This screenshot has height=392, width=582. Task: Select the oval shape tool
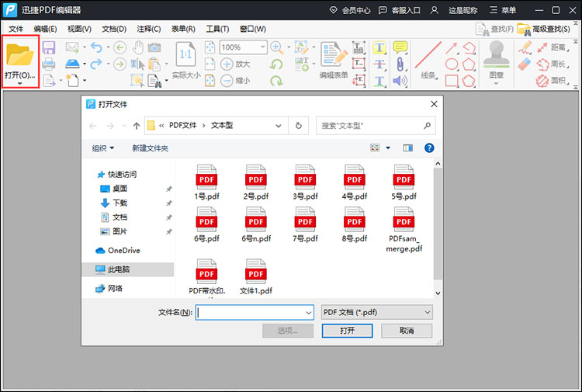point(452,64)
